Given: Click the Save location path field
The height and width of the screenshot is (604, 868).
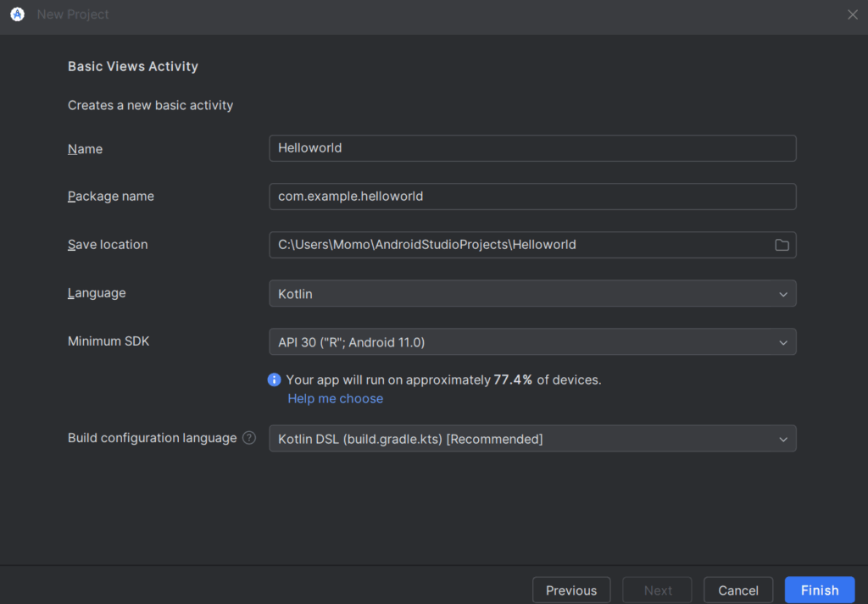Looking at the screenshot, I should tap(517, 245).
